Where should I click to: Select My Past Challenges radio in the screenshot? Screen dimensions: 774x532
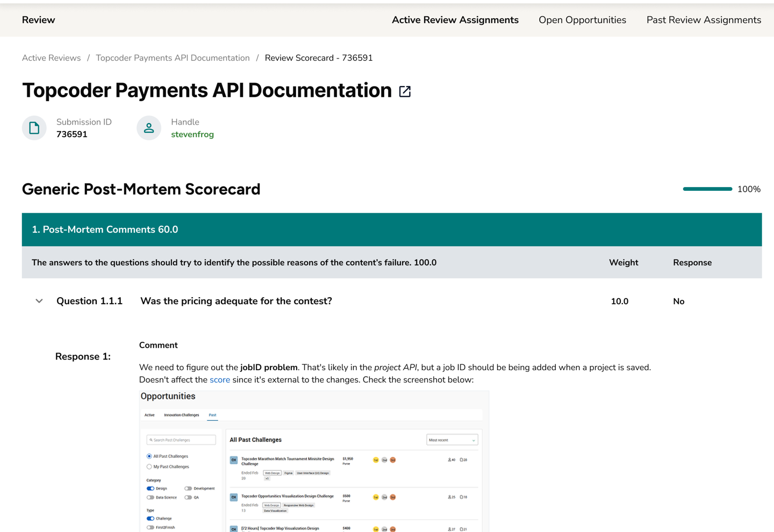(149, 466)
